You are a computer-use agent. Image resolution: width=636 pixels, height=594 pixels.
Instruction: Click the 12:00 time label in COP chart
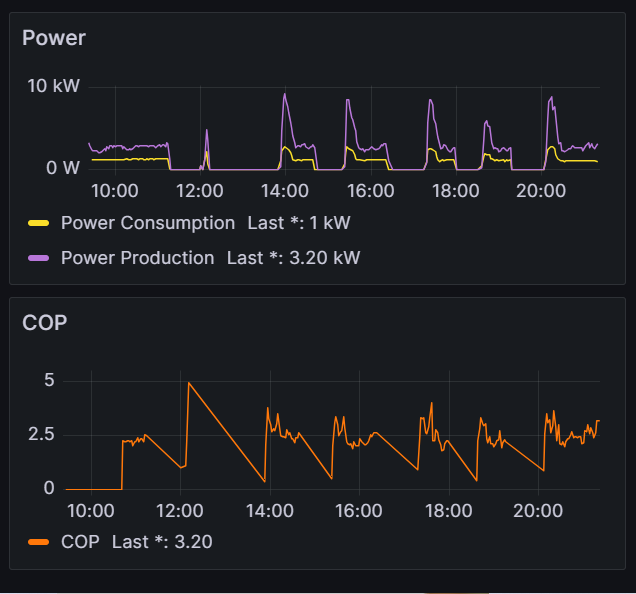[180, 511]
